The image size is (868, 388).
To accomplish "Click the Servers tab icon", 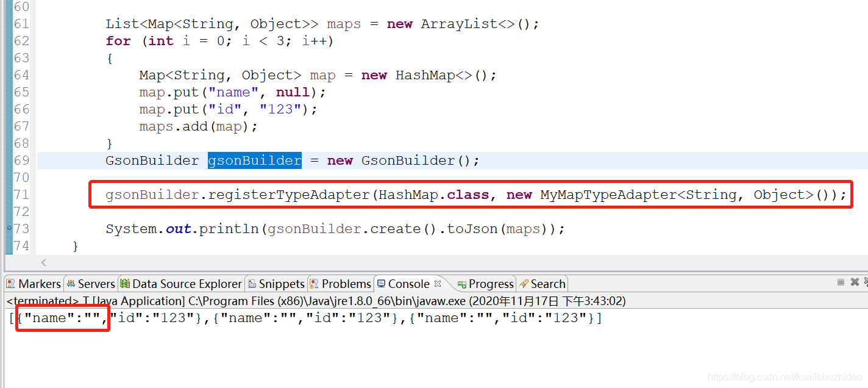I will 71,284.
